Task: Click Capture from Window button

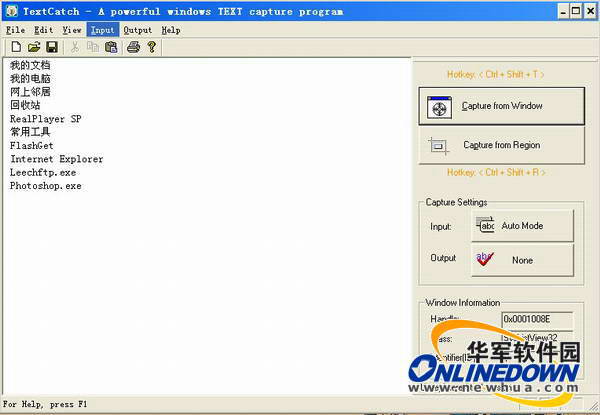Action: [502, 106]
